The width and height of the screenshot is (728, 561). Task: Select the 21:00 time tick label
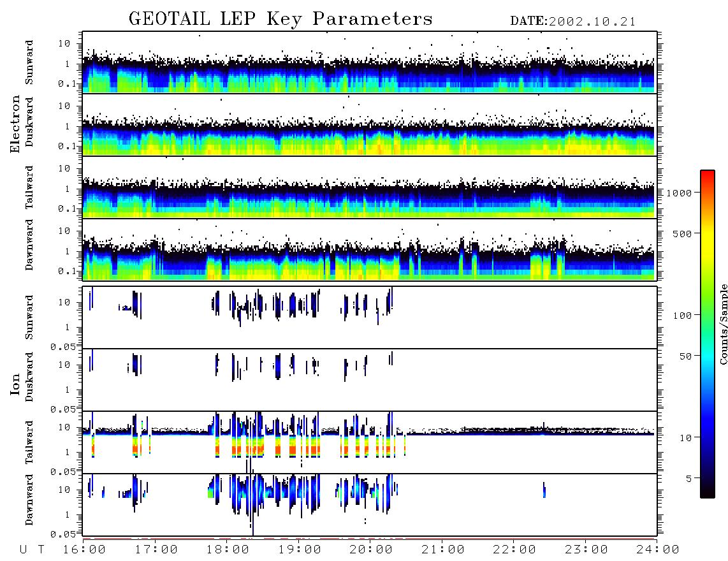443,550
